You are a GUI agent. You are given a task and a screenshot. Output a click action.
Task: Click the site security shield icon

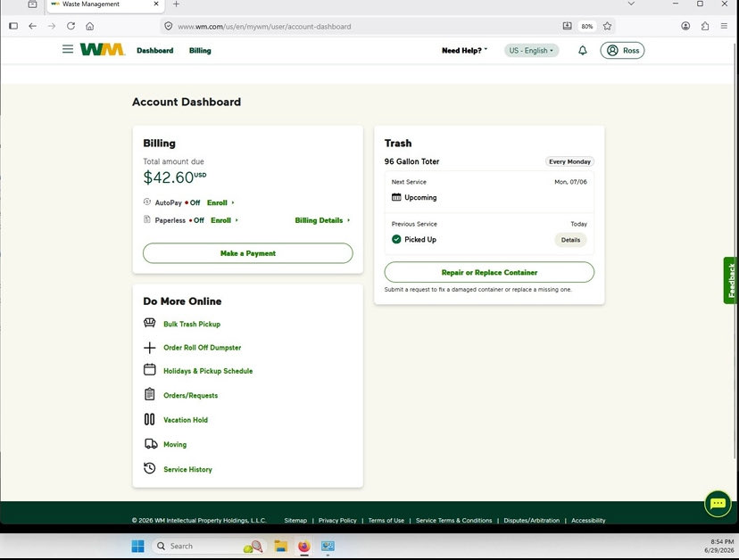point(169,26)
